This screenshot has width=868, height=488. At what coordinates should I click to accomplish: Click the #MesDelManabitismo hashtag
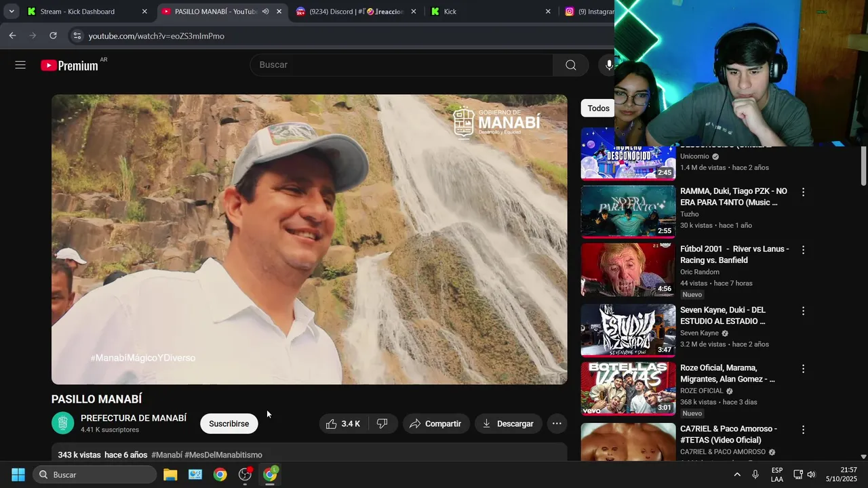click(223, 455)
